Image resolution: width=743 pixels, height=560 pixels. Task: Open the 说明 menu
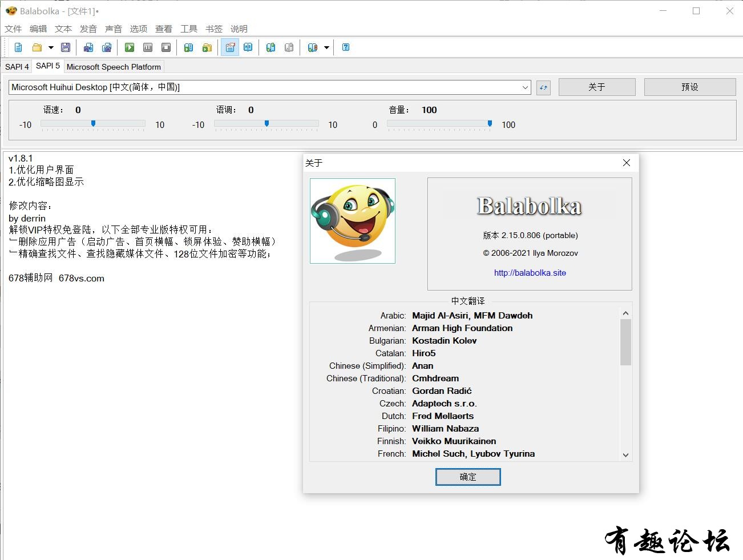(239, 29)
